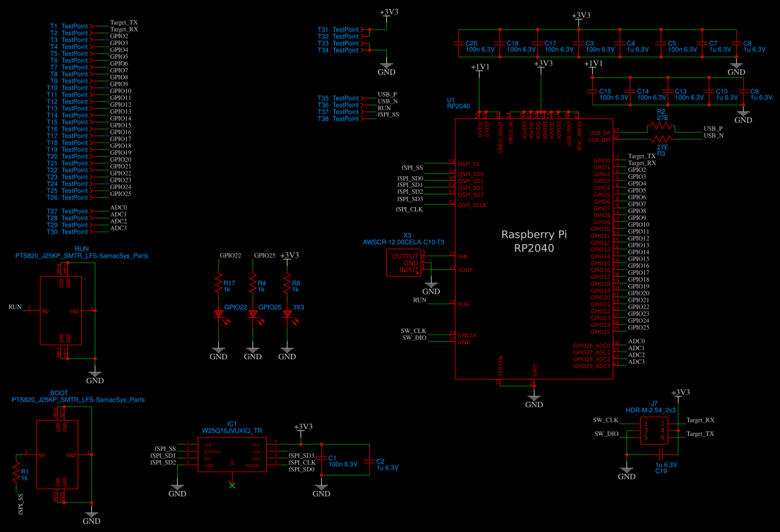This screenshot has height=532, width=780.
Task: Select capacitor C4 1u 6.3V
Action: tap(619, 43)
